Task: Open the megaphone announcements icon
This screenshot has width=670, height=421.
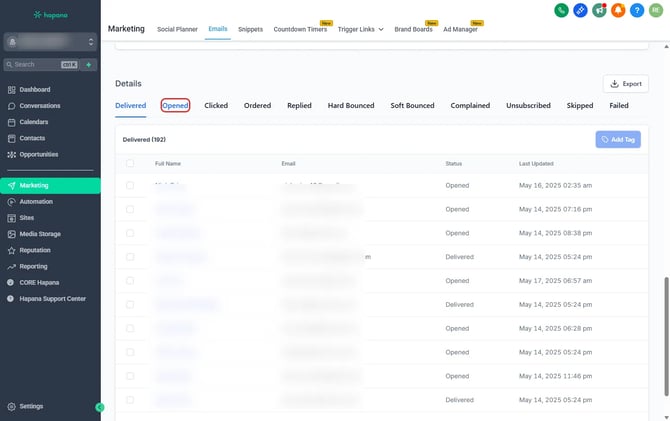Action: (x=599, y=10)
